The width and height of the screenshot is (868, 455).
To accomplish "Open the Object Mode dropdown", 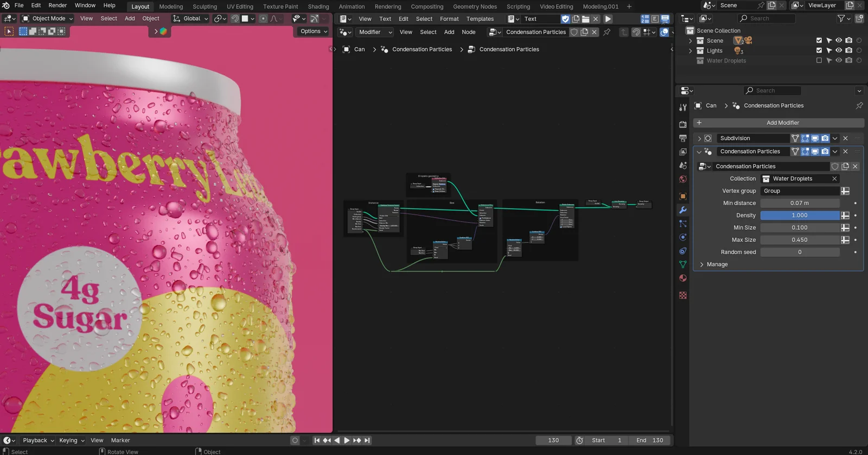I will 48,18.
